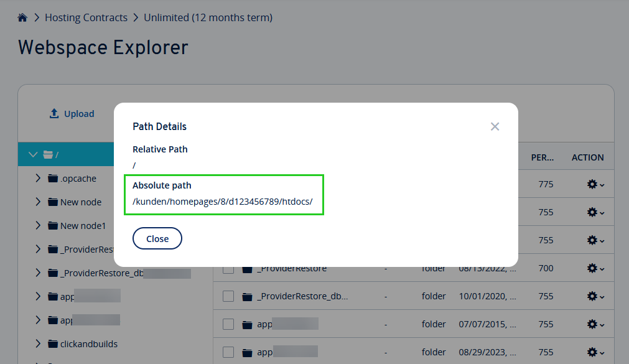Close the Path Details dialog with the Close button
This screenshot has height=364, width=629.
click(x=157, y=238)
